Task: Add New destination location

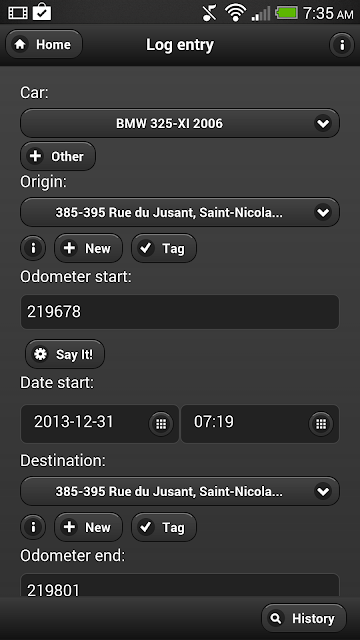Action: (x=88, y=527)
